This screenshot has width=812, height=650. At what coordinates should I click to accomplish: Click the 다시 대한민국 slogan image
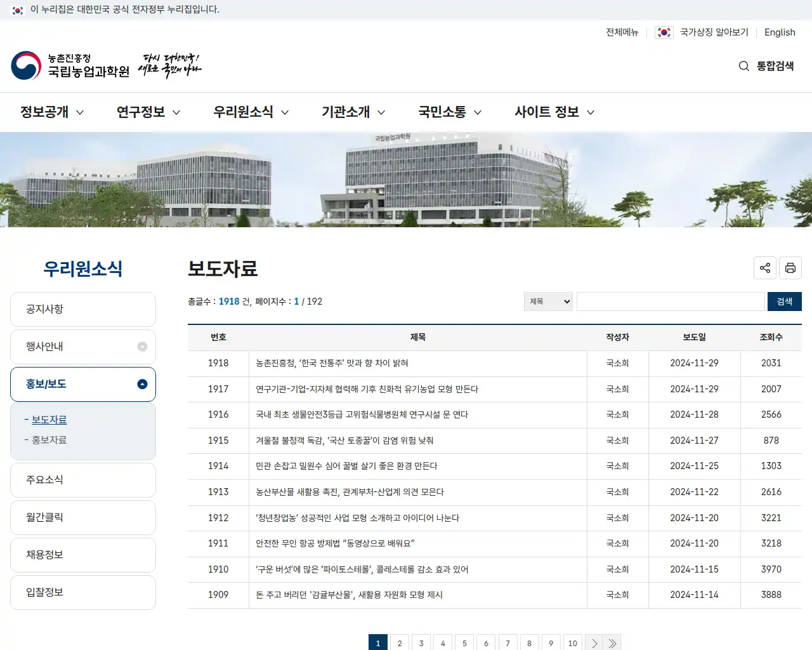169,65
